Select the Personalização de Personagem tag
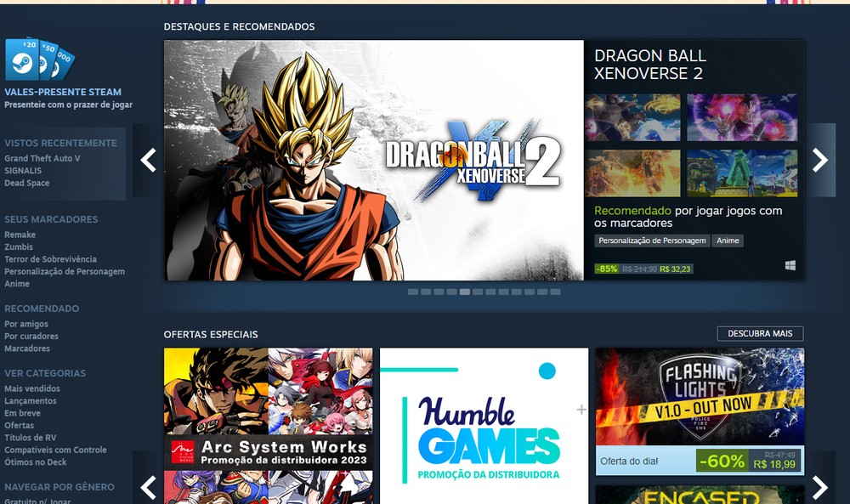The width and height of the screenshot is (850, 504). (x=652, y=241)
